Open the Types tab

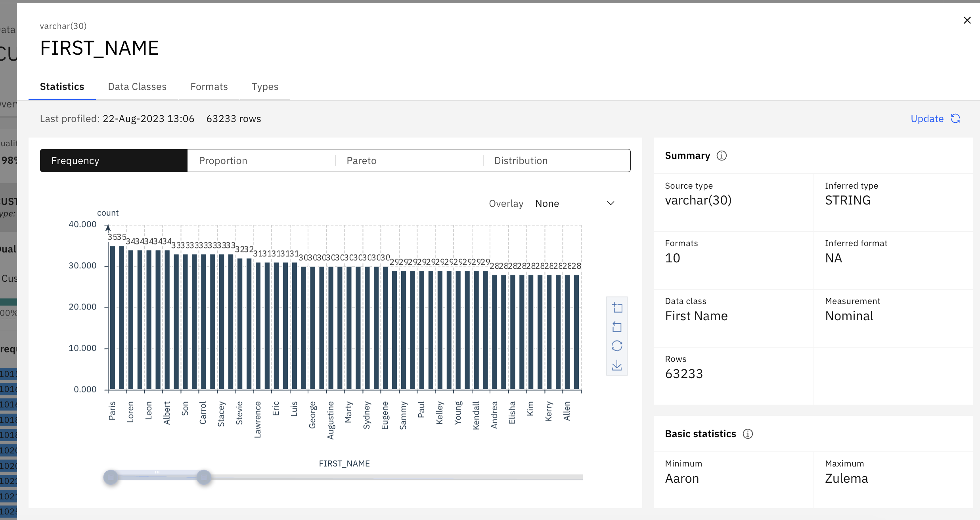pyautogui.click(x=265, y=87)
